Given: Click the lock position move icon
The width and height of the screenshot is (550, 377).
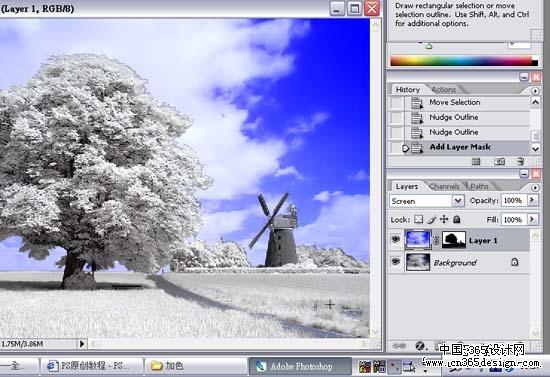Looking at the screenshot, I should (444, 220).
